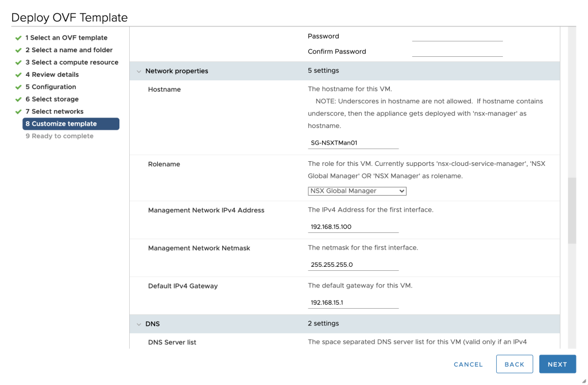Image resolution: width=588 pixels, height=385 pixels.
Task: Edit the Default IPv4 Gateway field
Action: [353, 302]
